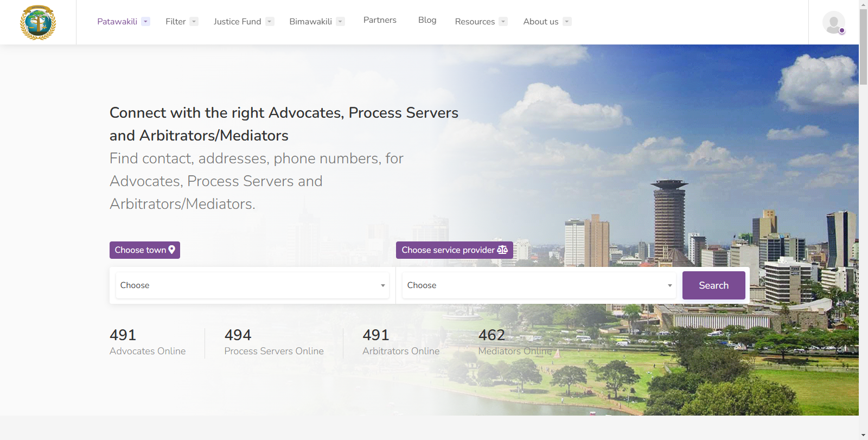The image size is (868, 440).
Task: Click the Choose service provider label button
Action: click(x=455, y=250)
